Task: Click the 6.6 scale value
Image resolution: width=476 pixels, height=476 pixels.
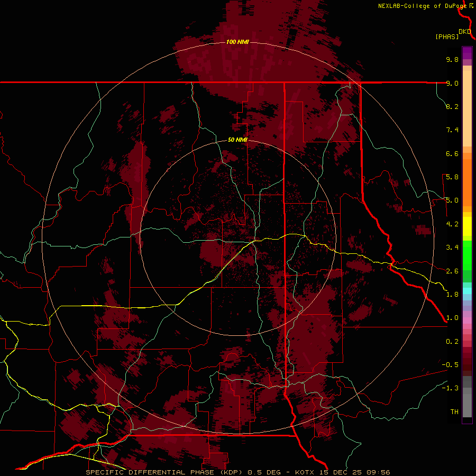Action: point(452,153)
